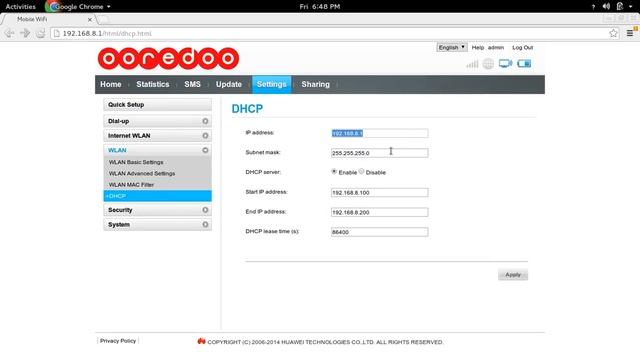Open WLAN Advanced Settings
Viewport: 640px width, 360px height.
[x=142, y=173]
